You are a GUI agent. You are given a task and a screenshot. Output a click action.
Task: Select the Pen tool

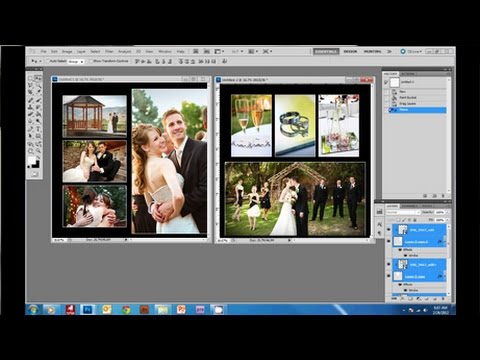coord(30,129)
